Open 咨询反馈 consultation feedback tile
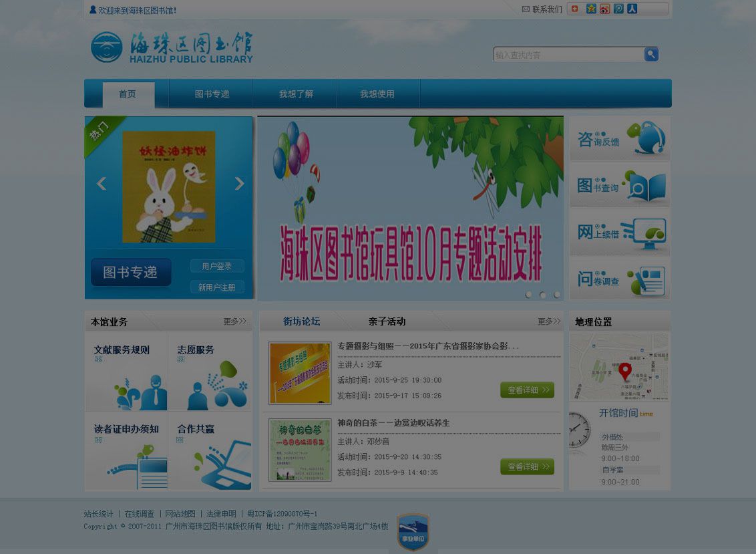 tap(620, 138)
